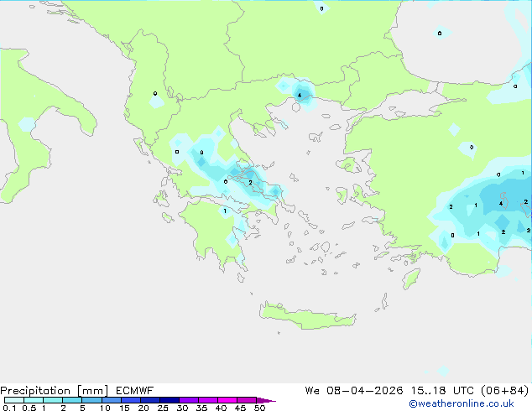Select the 30–35 mm purple legend swatch
Screen dimensions: 532x411
(x=189, y=400)
